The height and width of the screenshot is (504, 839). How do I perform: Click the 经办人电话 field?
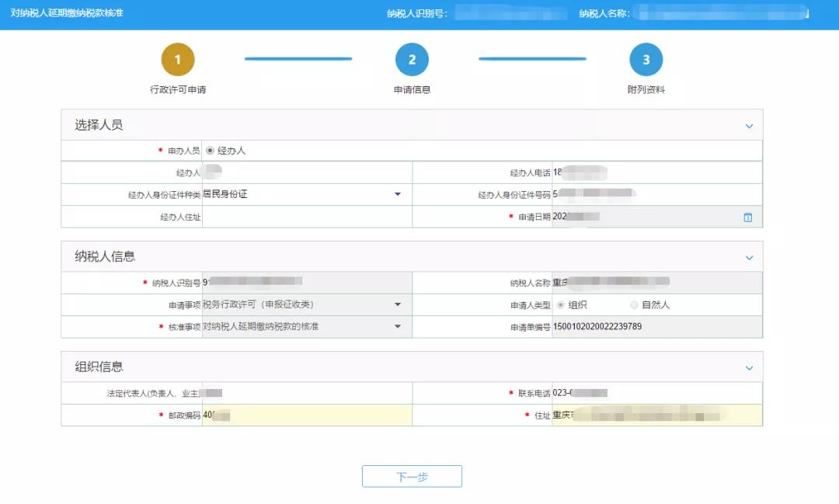(656, 172)
